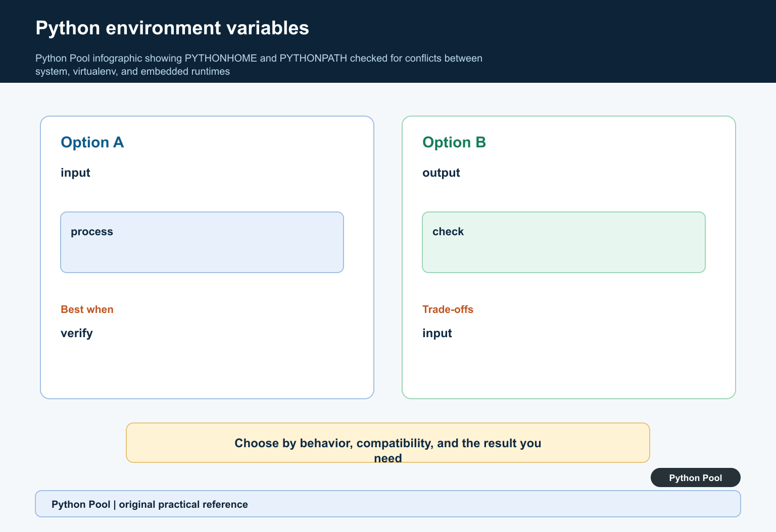Click the 'Trade-offs' label
The height and width of the screenshot is (532, 776).
[448, 309]
